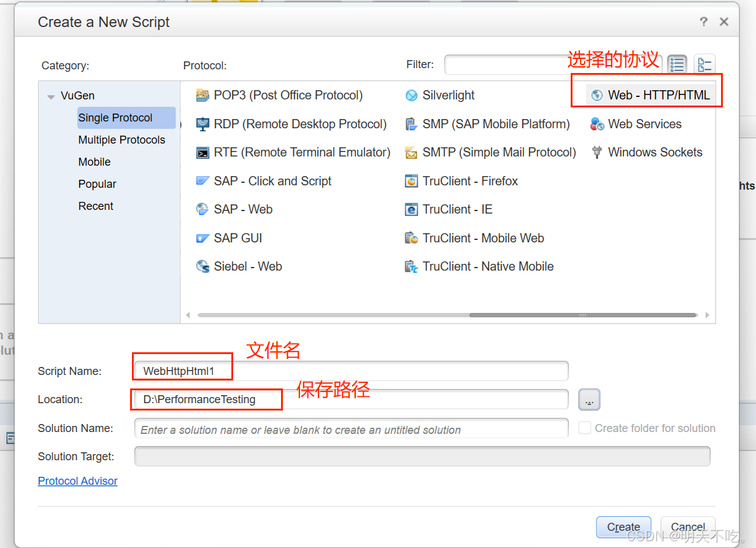Screen dimensions: 756x548
Task: Click the "TruClient - Native Mobile" label
Action: coord(488,266)
